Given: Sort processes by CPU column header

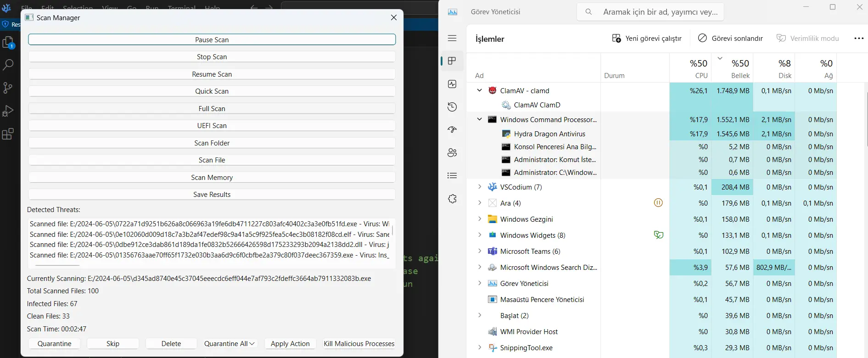Looking at the screenshot, I should click(x=690, y=68).
